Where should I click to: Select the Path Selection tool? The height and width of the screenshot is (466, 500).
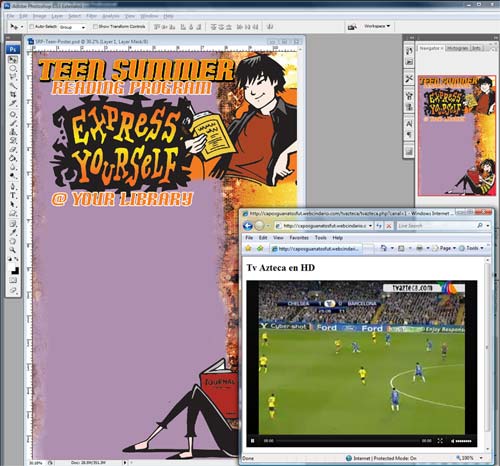pyautogui.click(x=13, y=204)
